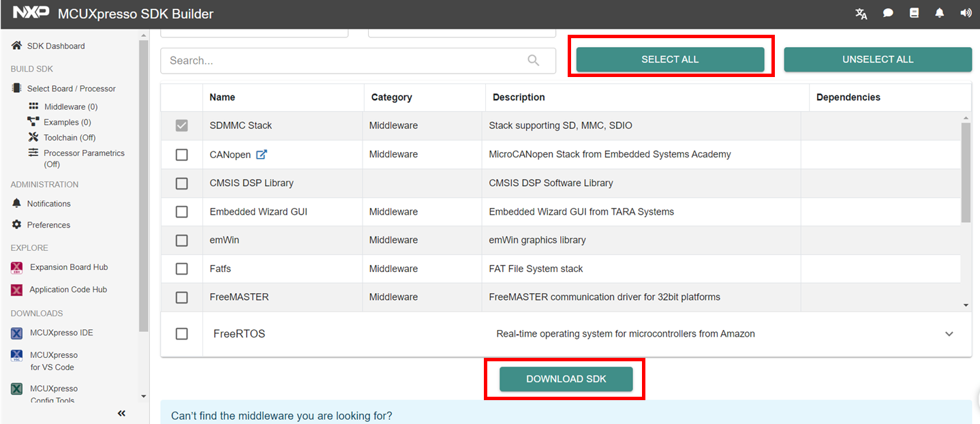This screenshot has height=424, width=980.
Task: Click the Embedded Wizard GUI row name
Action: 258,212
